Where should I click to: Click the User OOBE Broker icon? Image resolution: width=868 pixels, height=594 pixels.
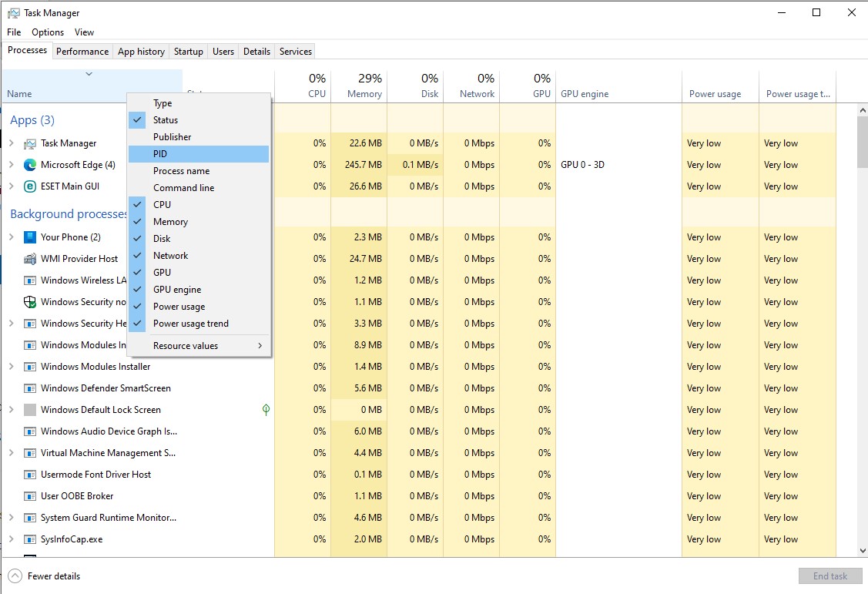click(30, 497)
